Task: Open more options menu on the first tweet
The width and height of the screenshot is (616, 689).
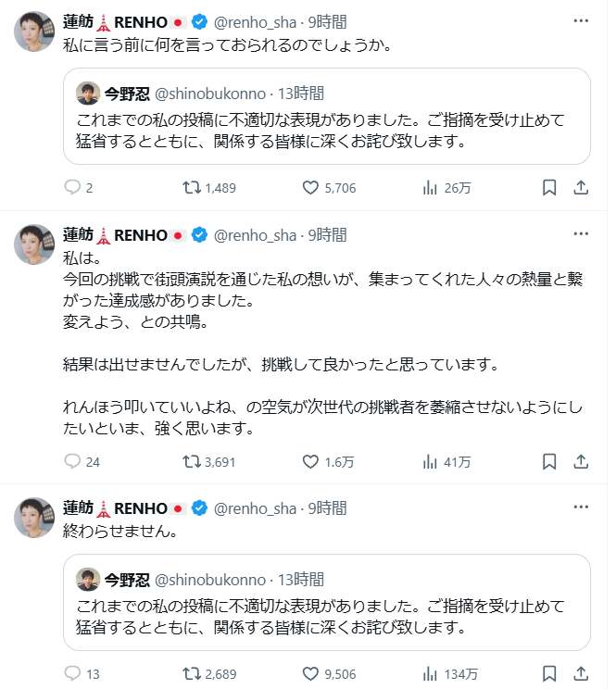Action: pos(581,19)
